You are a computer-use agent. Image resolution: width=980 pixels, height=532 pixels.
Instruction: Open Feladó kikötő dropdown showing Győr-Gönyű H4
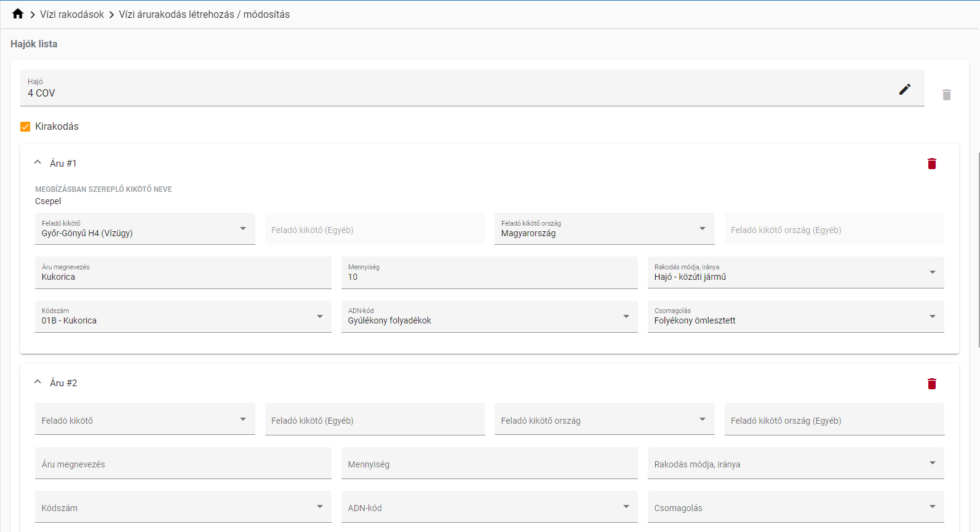click(145, 229)
